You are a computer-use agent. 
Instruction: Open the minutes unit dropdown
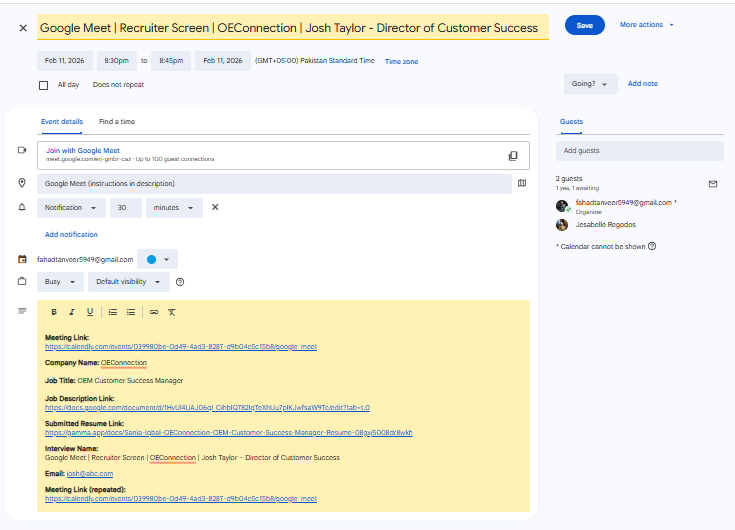click(x=174, y=208)
